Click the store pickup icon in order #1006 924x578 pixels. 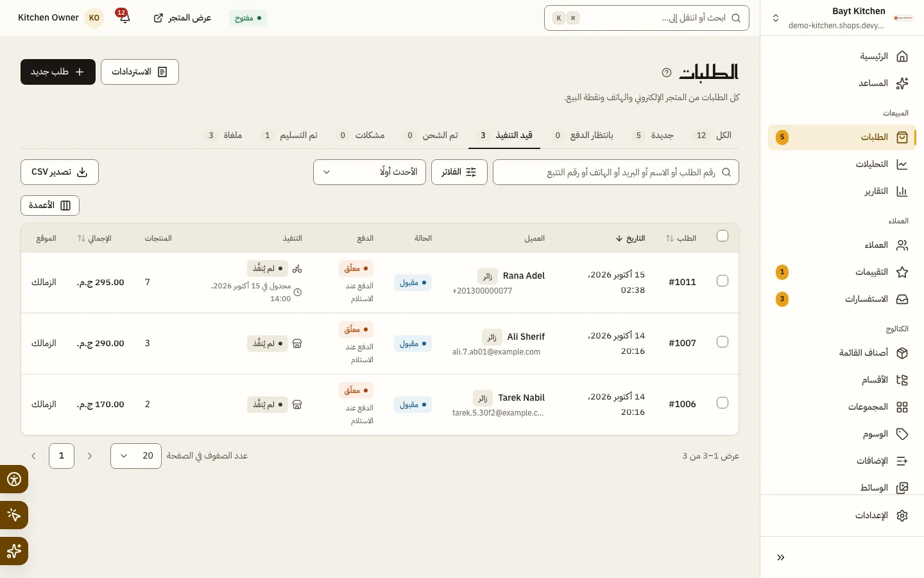297,405
